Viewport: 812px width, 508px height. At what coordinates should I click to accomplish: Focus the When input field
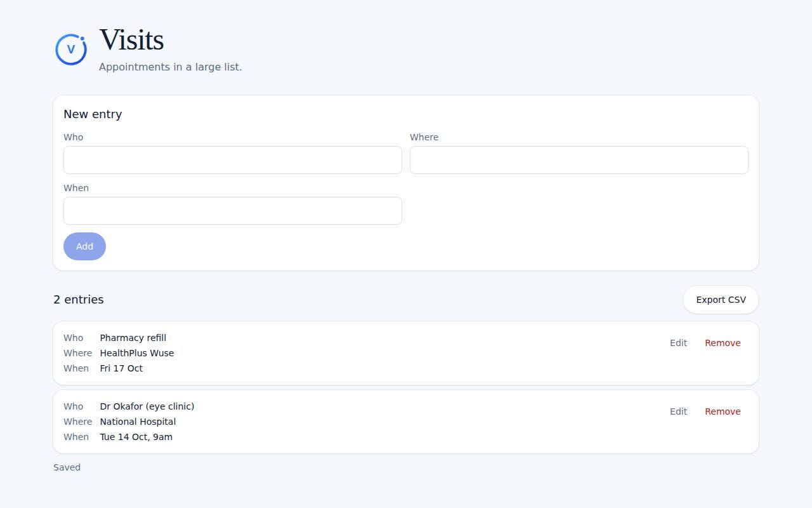point(233,211)
